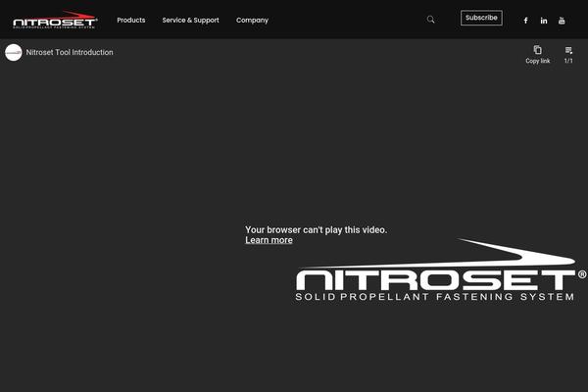Open the Company menu
This screenshot has height=392, width=588.
pos(252,21)
